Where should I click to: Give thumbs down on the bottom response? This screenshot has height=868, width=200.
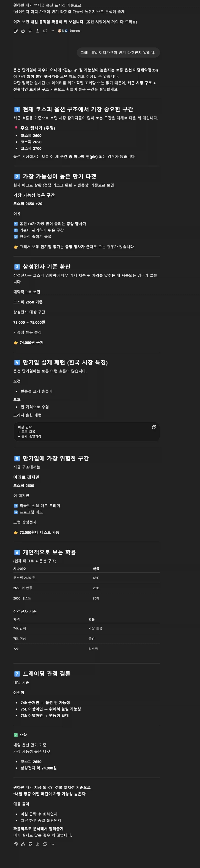[x=30, y=844]
